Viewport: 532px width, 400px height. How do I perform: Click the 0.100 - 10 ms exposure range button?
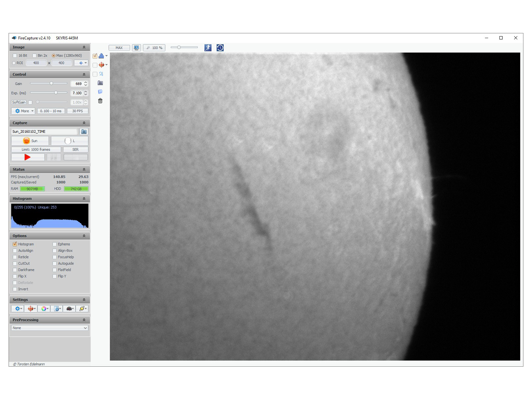(51, 111)
